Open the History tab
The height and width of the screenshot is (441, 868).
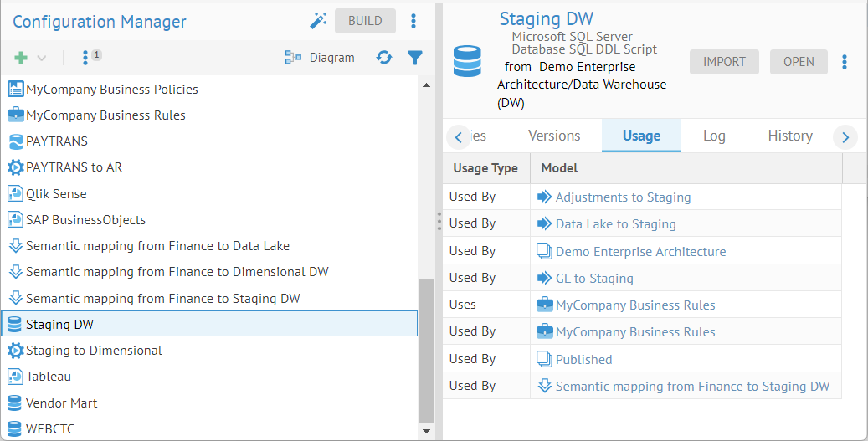click(790, 136)
